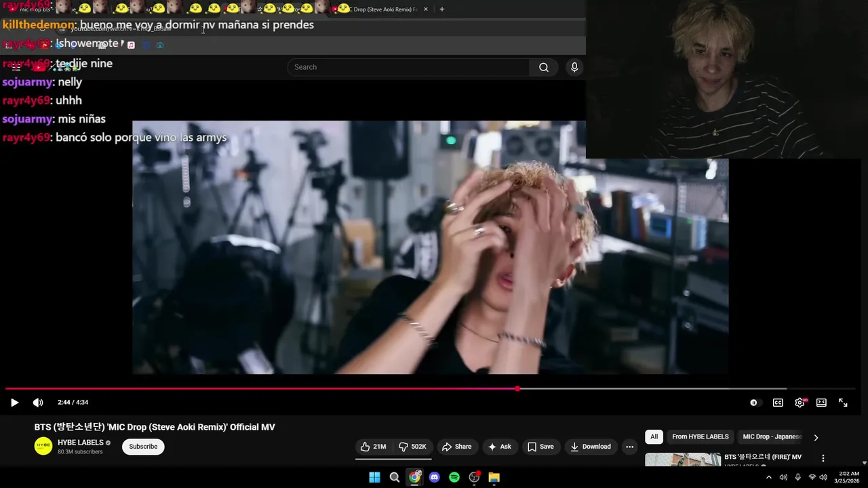Open Spotify from the taskbar
The width and height of the screenshot is (868, 488).
coord(454,477)
